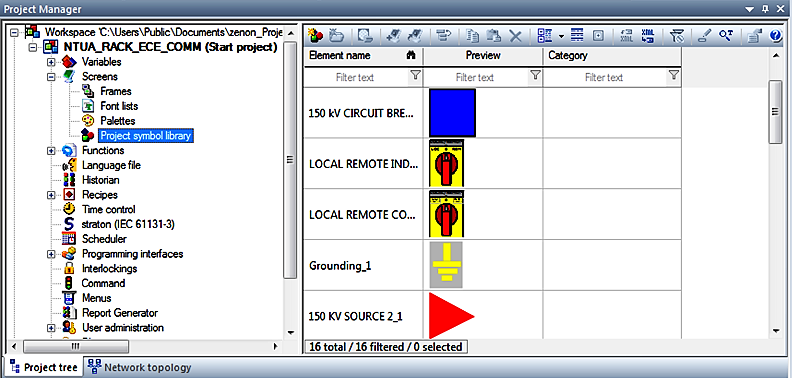The width and height of the screenshot is (792, 378).
Task: Expand the Programming interfaces tree node
Action: [x=51, y=254]
